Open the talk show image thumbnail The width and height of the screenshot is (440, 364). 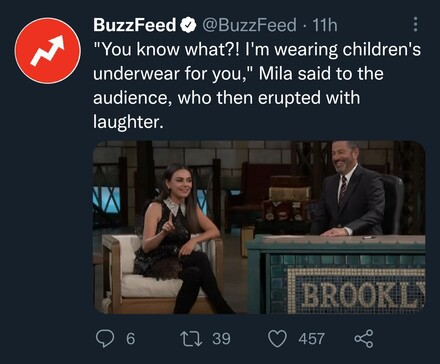259,227
